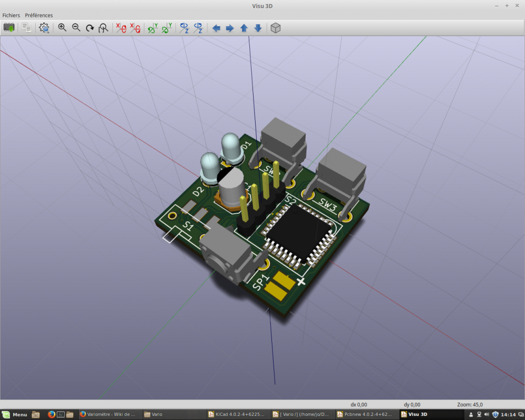Move the view left with the blue arrow
Screen dimensions: 525x420
[x=216, y=28]
